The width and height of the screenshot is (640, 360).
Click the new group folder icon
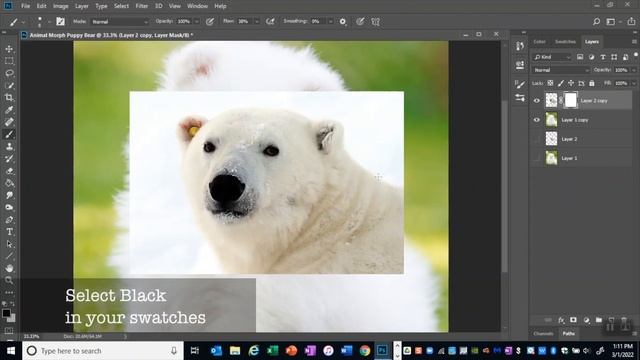coord(598,320)
